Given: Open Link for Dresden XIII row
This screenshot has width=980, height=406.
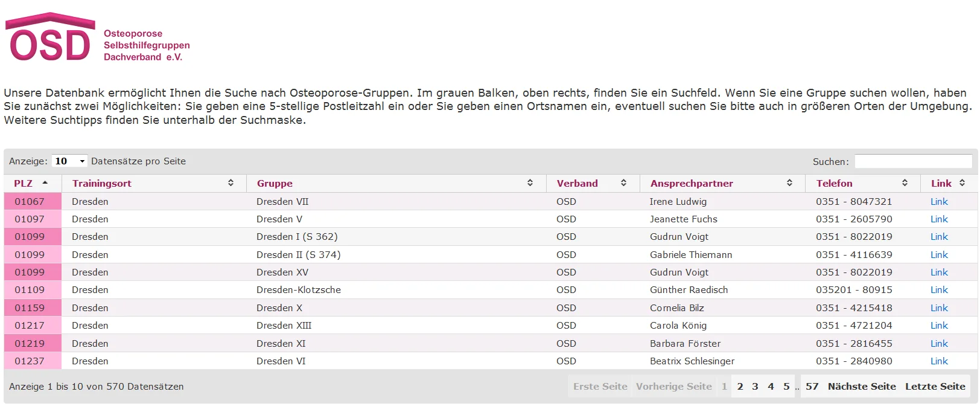Looking at the screenshot, I should [939, 326].
